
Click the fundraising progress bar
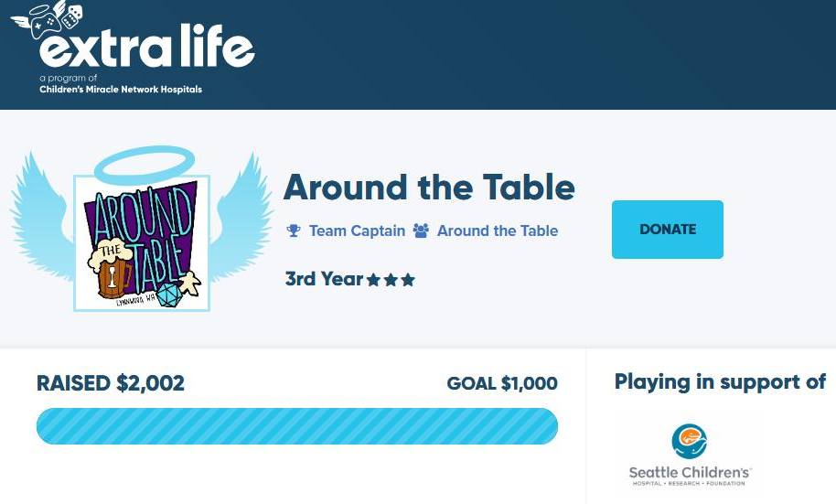pos(297,426)
